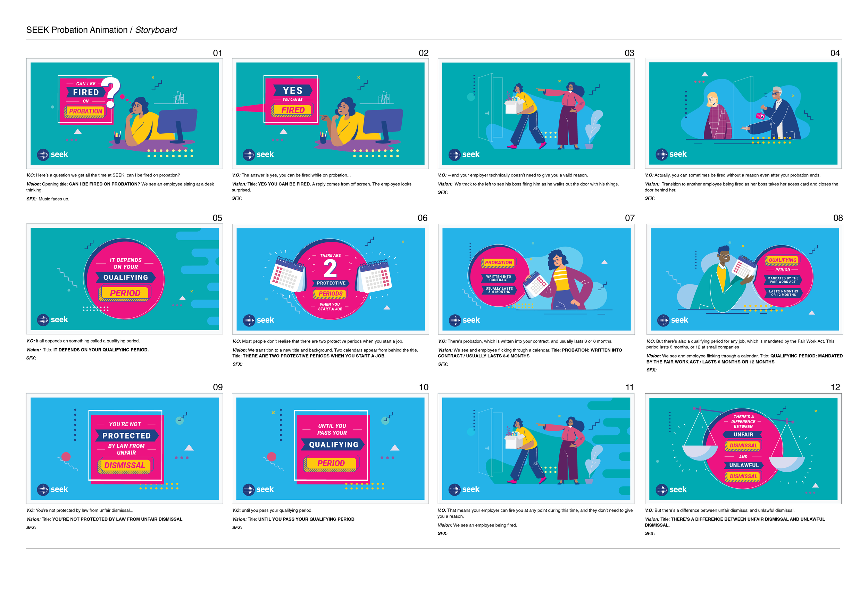Click V.O. text 'But there's a difference between unfair dismissal'
Viewport: 868px width, 614px height.
pyautogui.click(x=720, y=510)
